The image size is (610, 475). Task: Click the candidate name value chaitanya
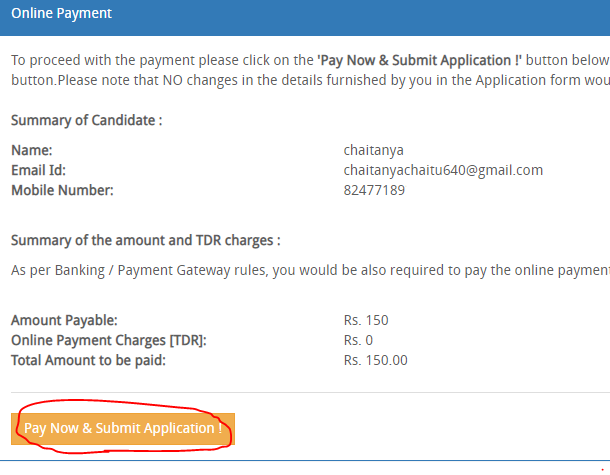(373, 151)
